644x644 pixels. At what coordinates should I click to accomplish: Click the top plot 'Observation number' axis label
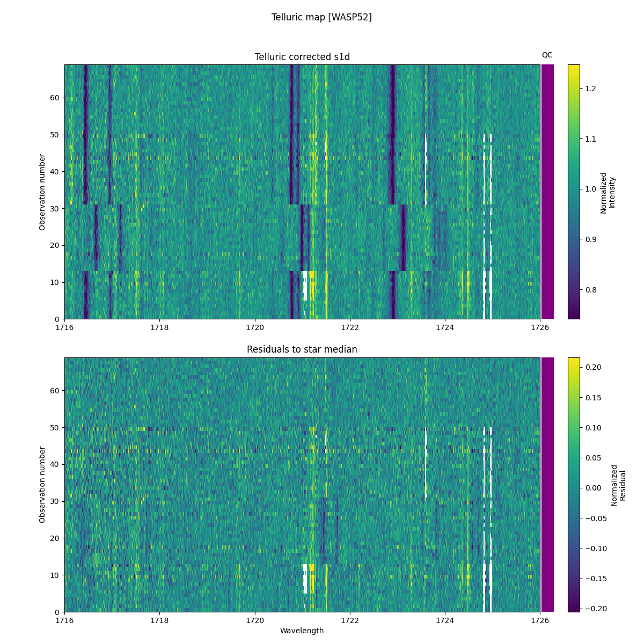click(42, 192)
